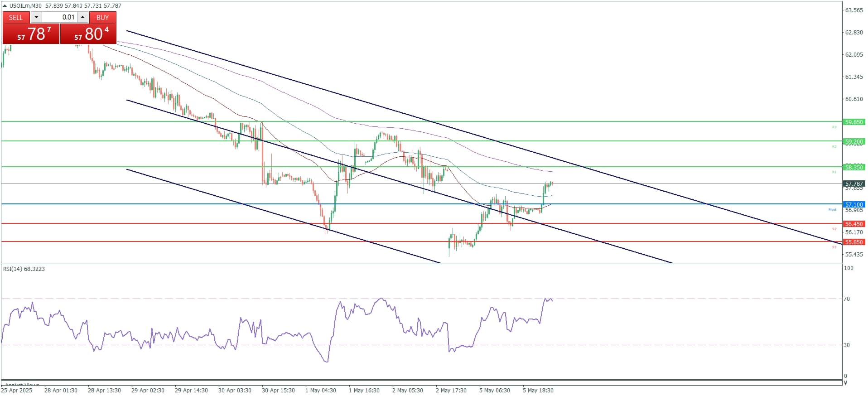
Task: Click the 5 May 18:30 time label
Action: [538, 390]
